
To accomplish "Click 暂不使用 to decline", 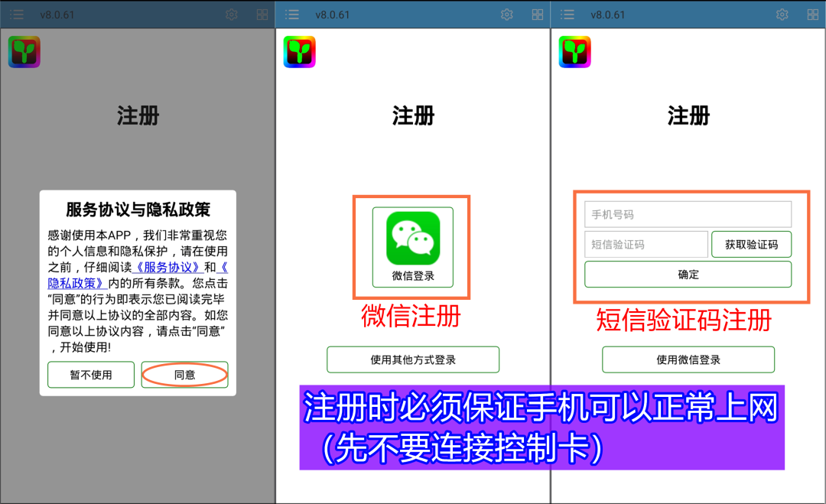I will coord(91,375).
